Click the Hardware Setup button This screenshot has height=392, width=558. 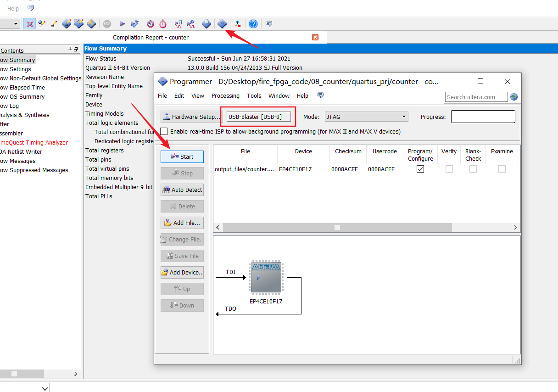click(191, 117)
